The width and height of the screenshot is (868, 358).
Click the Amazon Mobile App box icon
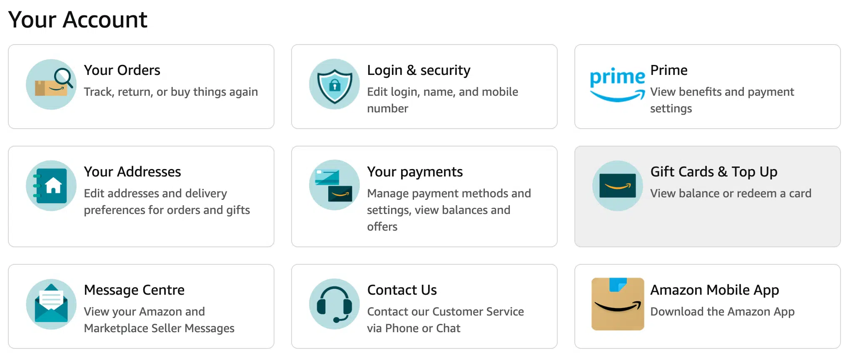click(x=617, y=304)
